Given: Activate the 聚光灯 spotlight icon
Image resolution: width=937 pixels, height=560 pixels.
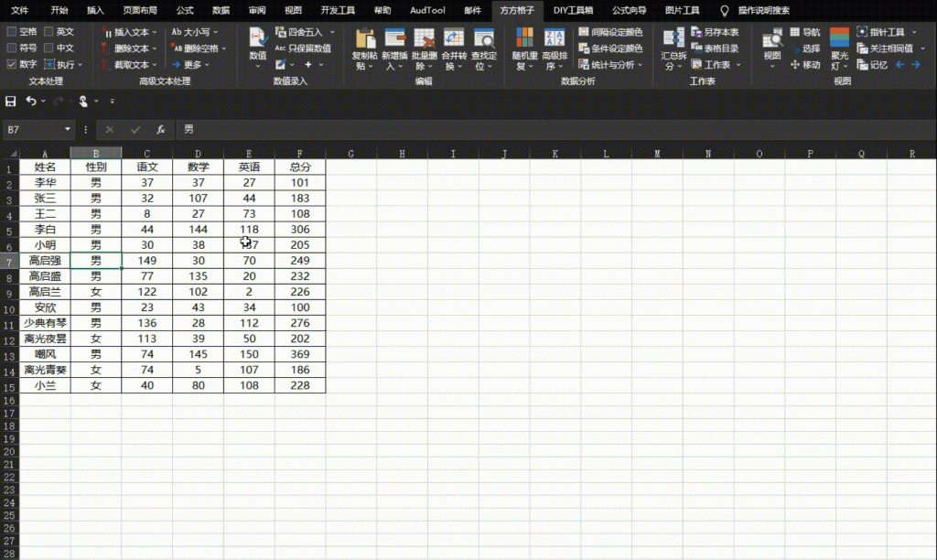Looking at the screenshot, I should pyautogui.click(x=839, y=38).
